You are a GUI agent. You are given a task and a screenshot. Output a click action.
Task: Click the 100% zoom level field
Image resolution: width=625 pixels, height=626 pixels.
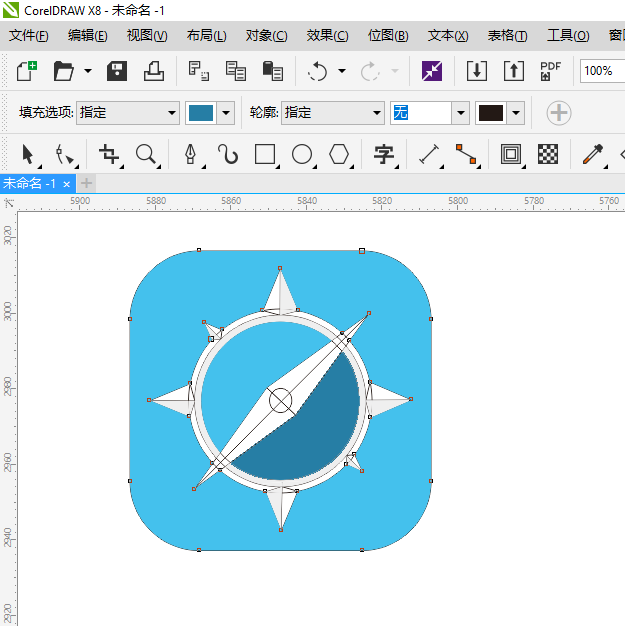[x=602, y=71]
